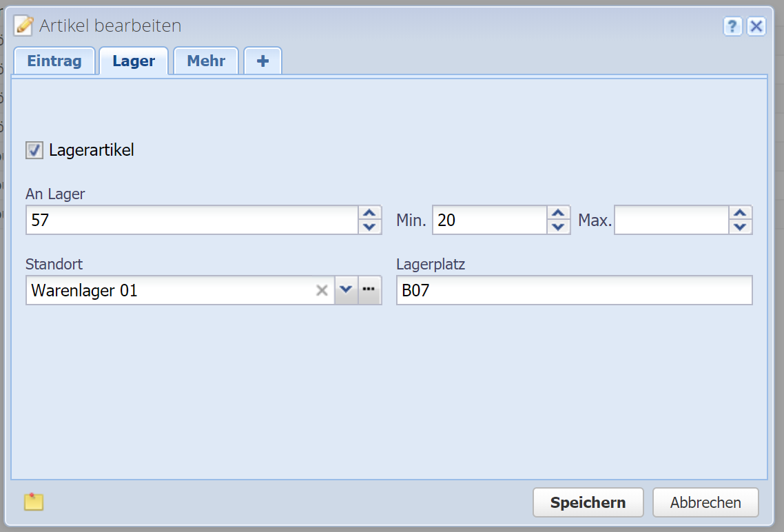Open the Mehr tab
The width and height of the screenshot is (784, 532).
pyautogui.click(x=206, y=61)
